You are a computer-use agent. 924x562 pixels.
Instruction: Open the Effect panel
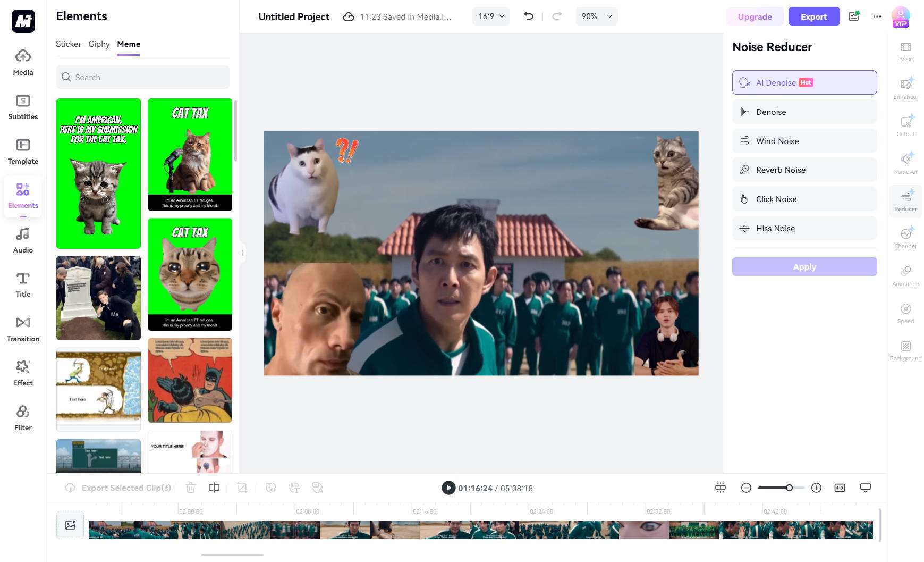tap(22, 372)
